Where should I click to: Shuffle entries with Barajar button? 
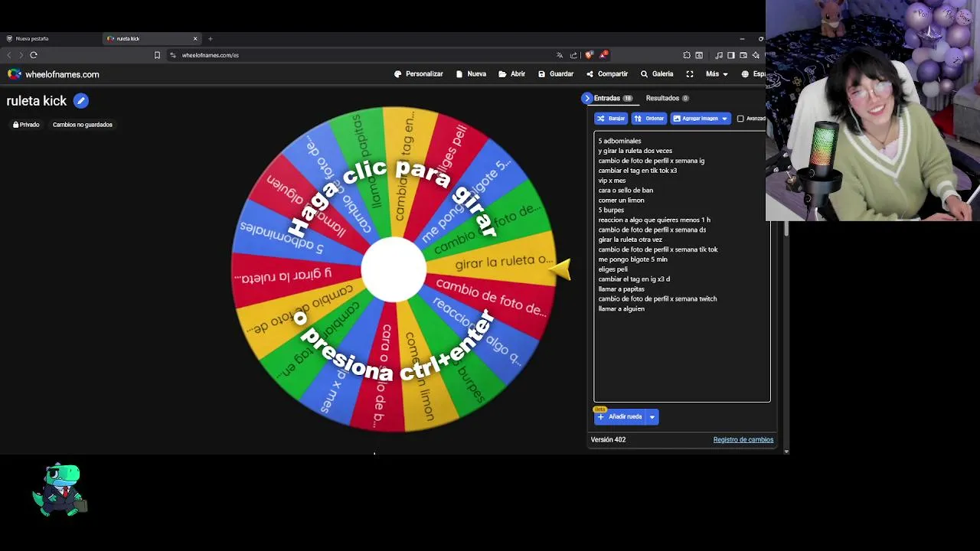(611, 119)
